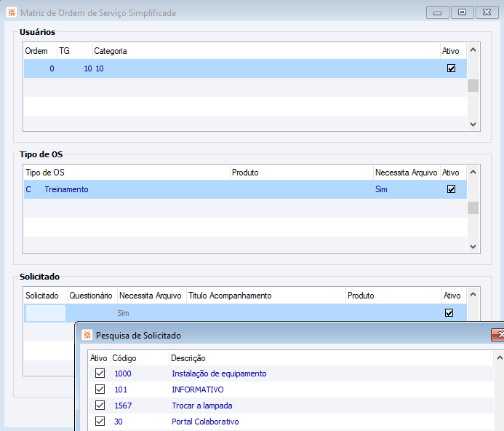The height and width of the screenshot is (431, 504).
Task: Sort Usuários grid by Ordem column
Action: 41,51
